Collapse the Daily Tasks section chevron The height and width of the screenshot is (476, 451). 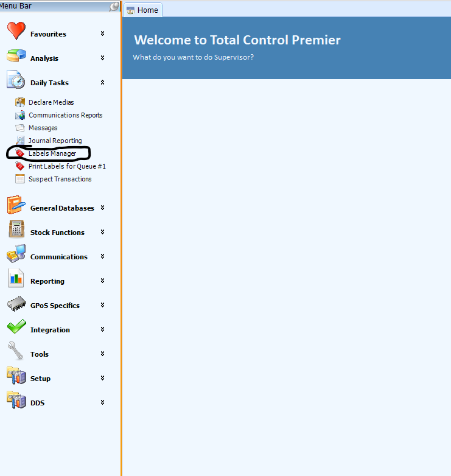coord(103,82)
